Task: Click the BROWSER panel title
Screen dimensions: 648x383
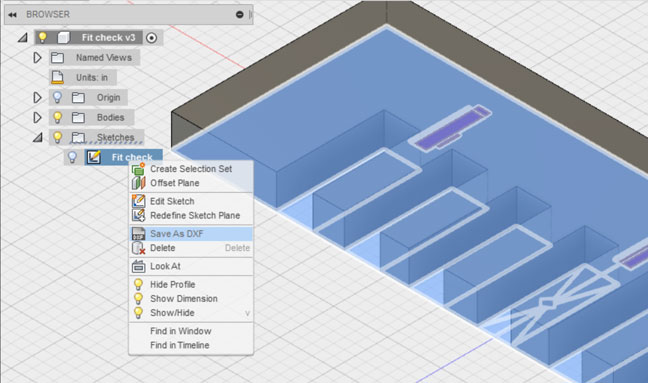Action: (48, 14)
